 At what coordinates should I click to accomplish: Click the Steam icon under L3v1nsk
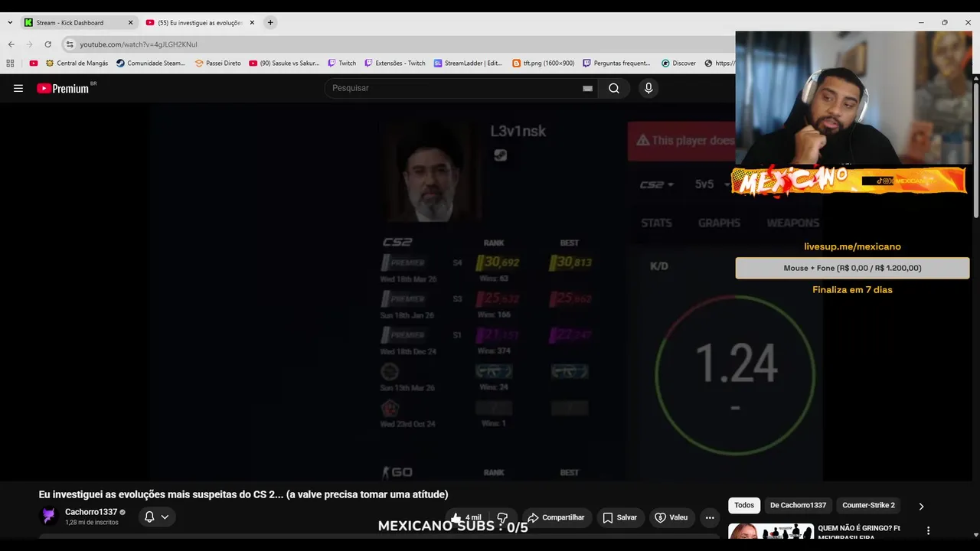[500, 155]
